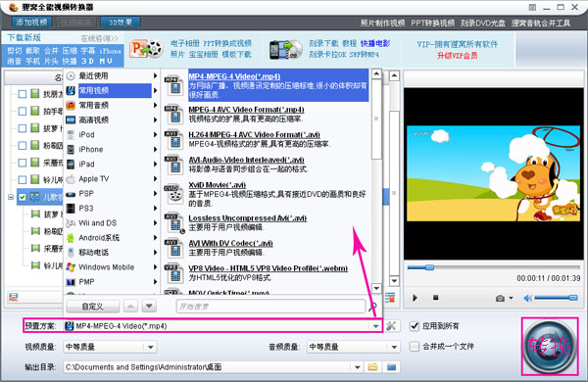The width and height of the screenshot is (588, 382).
Task: Toggle 应用到所有 checkbox
Action: (x=415, y=326)
